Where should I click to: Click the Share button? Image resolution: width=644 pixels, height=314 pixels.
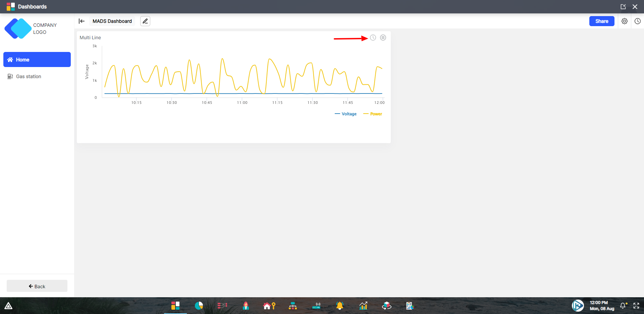(x=601, y=21)
